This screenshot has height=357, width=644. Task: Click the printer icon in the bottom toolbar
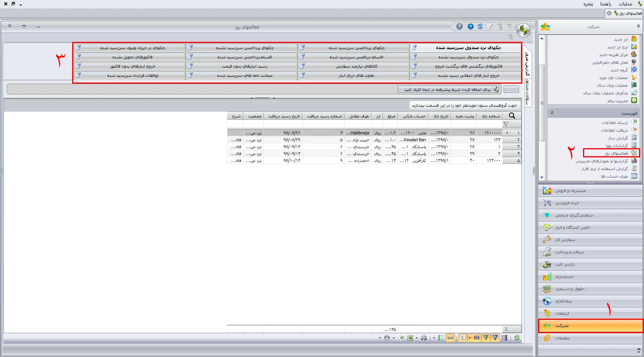point(424,338)
